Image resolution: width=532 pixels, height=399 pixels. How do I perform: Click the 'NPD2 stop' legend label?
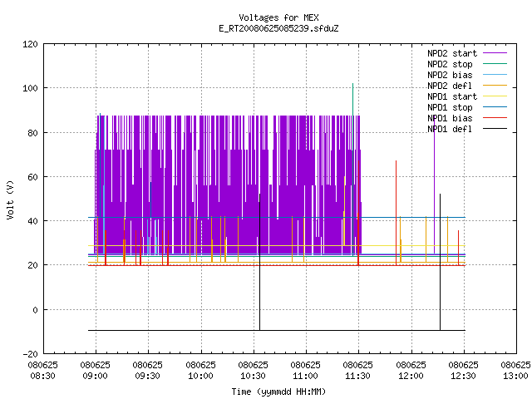[450, 64]
